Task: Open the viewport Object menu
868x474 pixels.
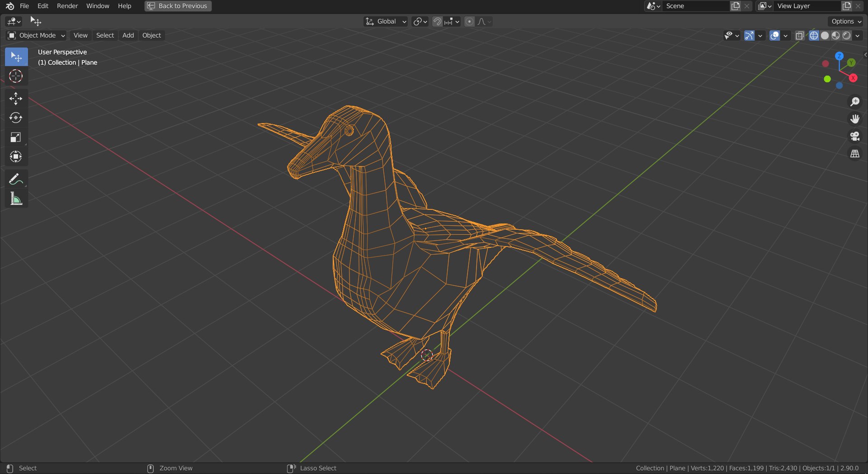Action: click(x=151, y=35)
